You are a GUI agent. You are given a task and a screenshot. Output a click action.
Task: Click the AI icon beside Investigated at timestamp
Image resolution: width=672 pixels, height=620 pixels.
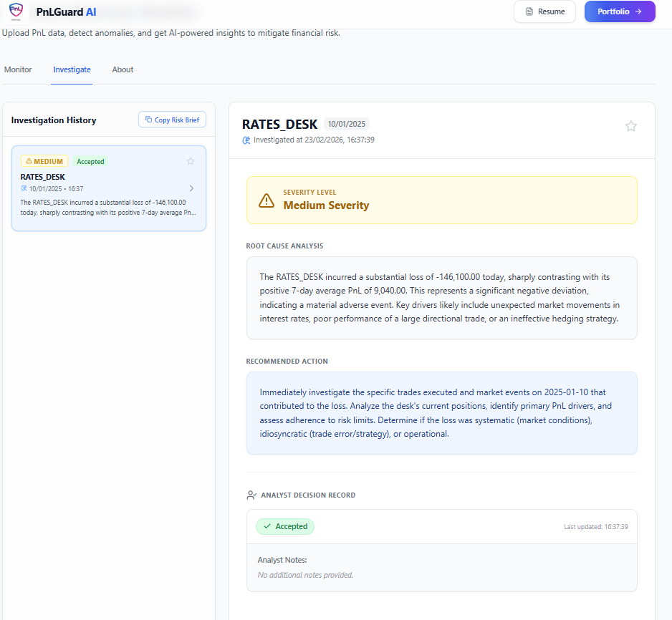point(246,140)
